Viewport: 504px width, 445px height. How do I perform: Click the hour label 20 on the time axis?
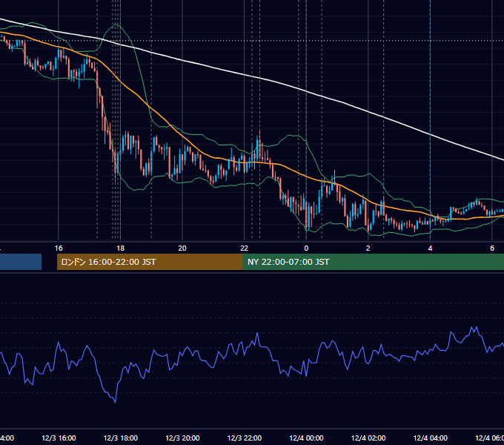182,248
